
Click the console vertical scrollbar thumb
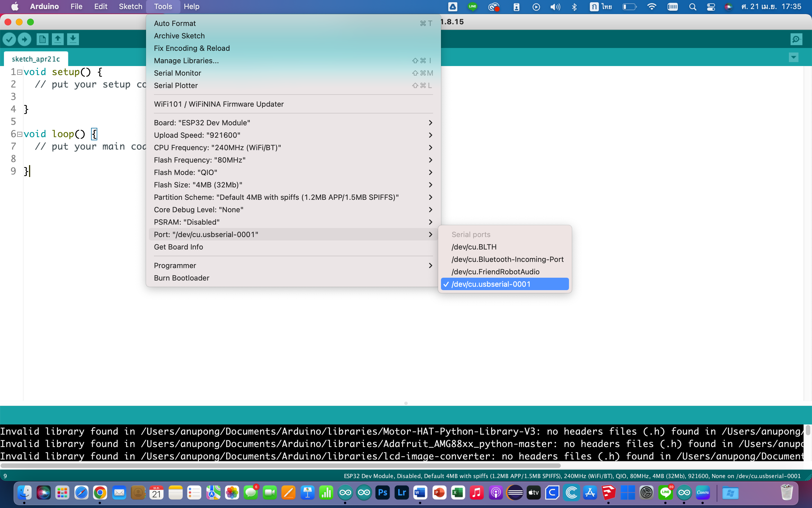(808, 430)
